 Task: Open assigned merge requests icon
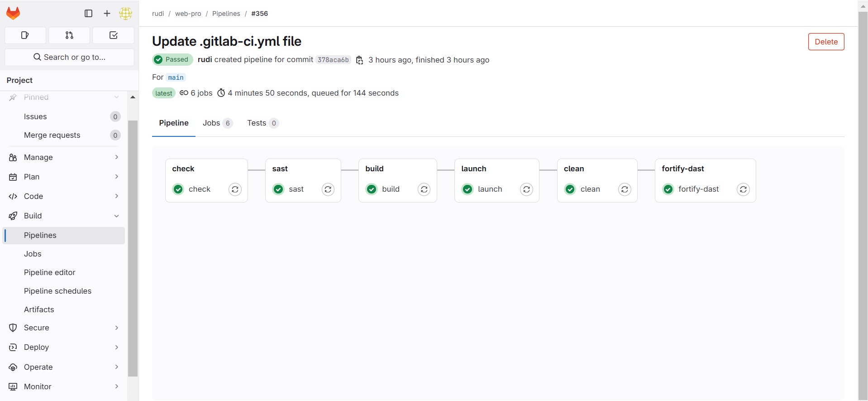[x=69, y=35]
